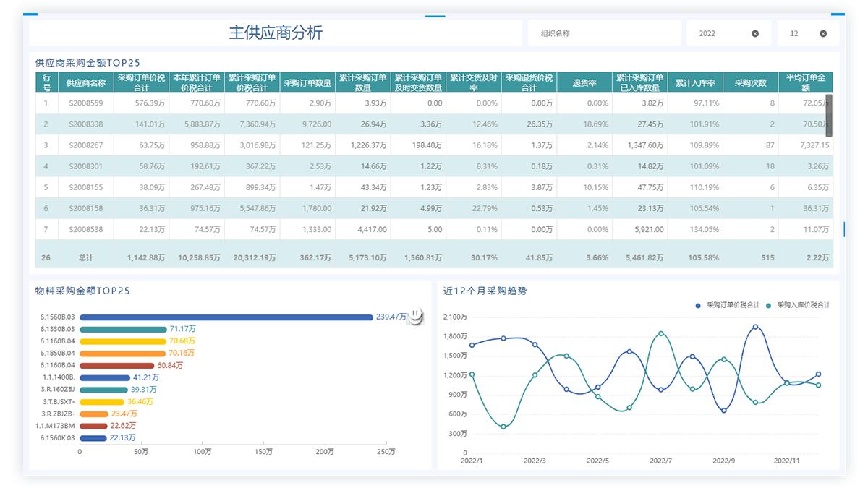The height and width of the screenshot is (488, 868).
Task: Click the 采购次数 column header
Action: (x=750, y=82)
